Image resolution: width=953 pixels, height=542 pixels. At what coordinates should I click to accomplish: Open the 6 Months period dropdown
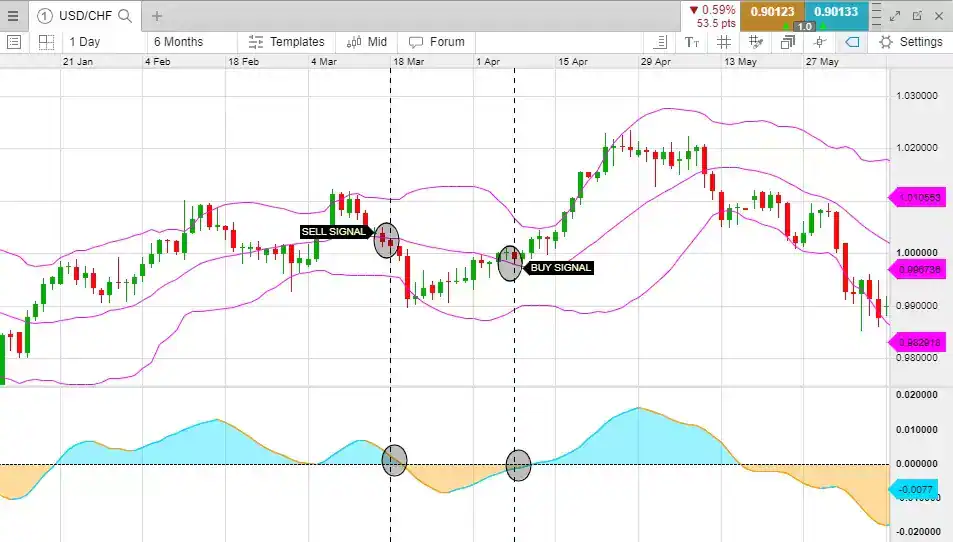178,42
